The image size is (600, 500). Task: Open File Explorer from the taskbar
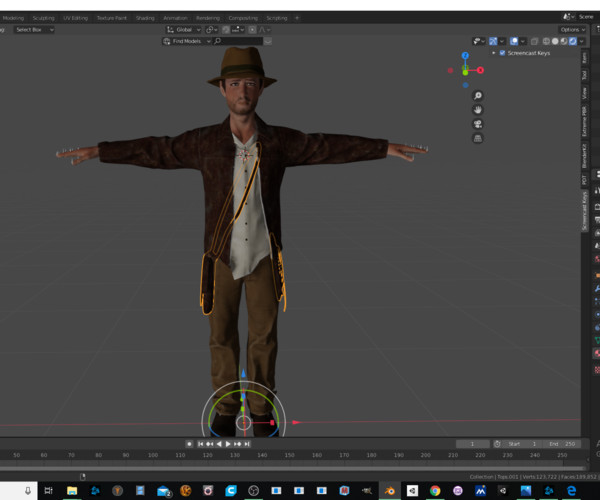coord(72,490)
